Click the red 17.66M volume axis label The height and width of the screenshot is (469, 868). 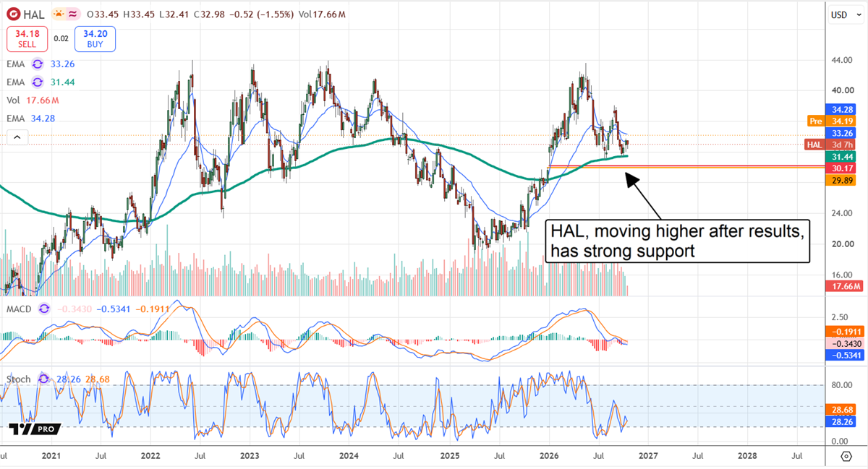click(845, 286)
